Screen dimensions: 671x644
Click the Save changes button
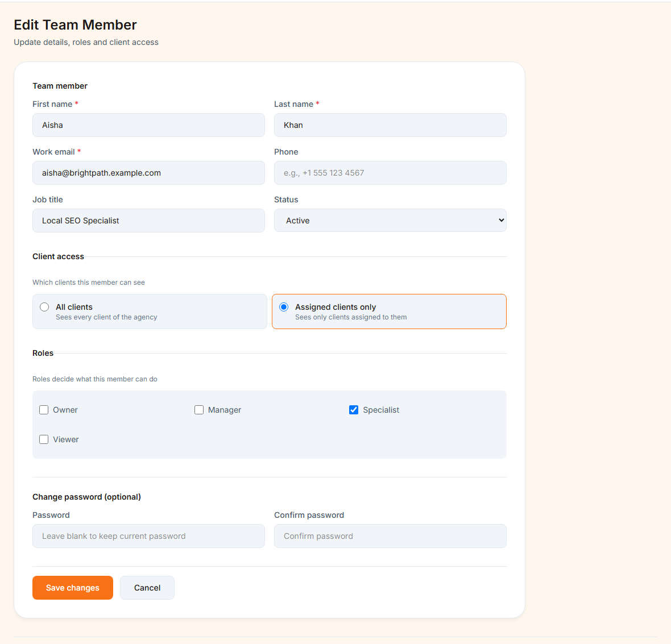(x=73, y=588)
